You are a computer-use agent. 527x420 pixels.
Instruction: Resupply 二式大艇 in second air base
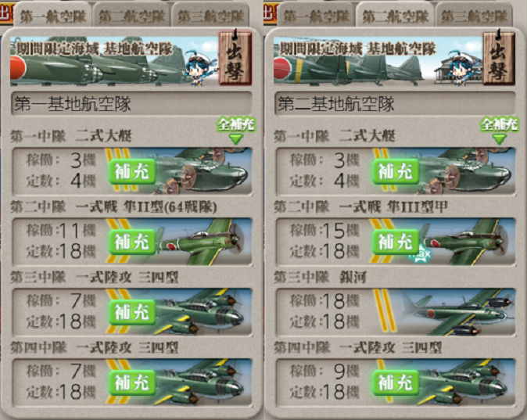[x=396, y=171]
